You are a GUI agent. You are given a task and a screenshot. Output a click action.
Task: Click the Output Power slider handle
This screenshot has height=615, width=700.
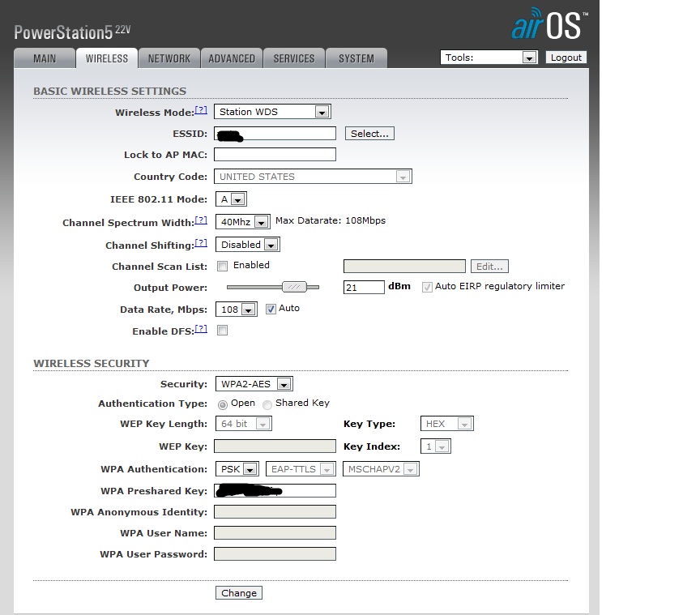tap(295, 287)
